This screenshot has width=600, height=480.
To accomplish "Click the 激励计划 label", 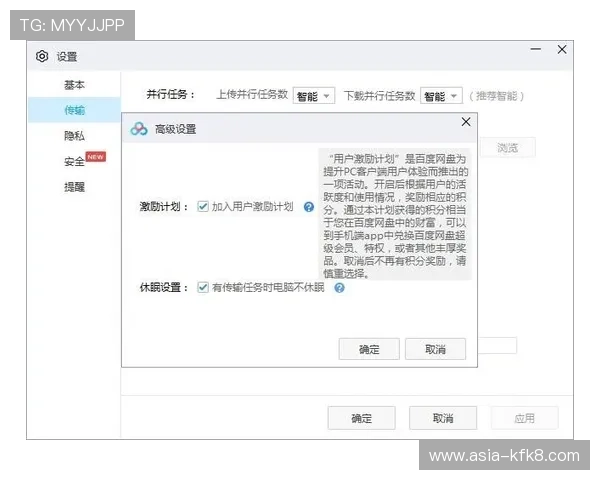I will point(164,207).
